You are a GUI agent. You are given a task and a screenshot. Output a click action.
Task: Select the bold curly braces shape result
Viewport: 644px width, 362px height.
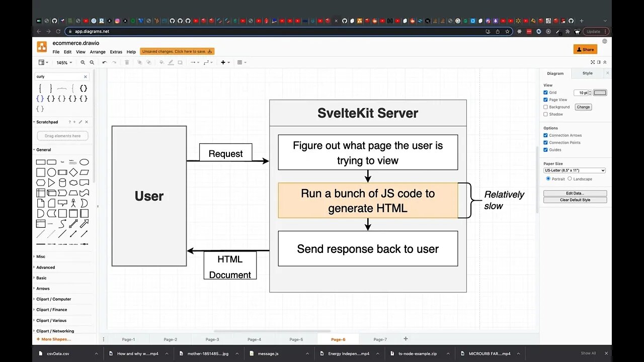(x=84, y=88)
